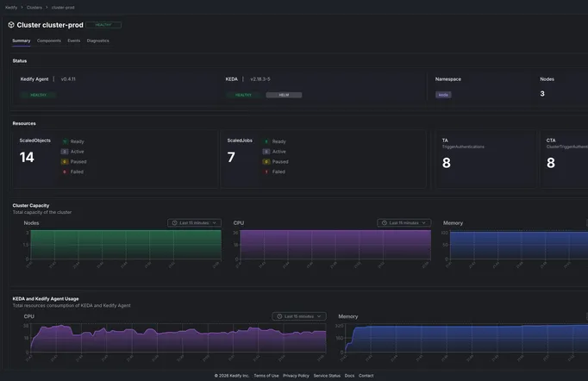Click the clock icon in Agent CPU dropdown
This screenshot has height=381, width=588.
279,316
